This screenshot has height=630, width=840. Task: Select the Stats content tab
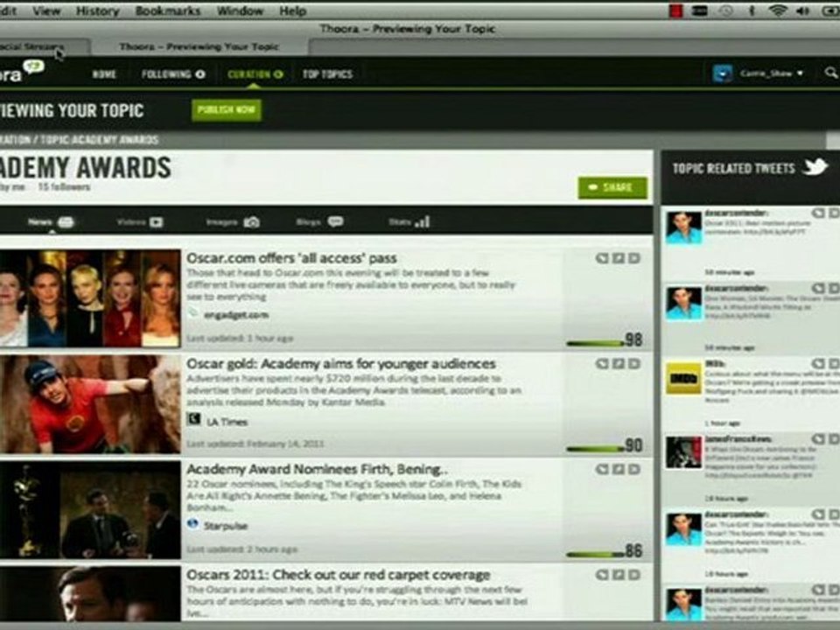pos(409,221)
